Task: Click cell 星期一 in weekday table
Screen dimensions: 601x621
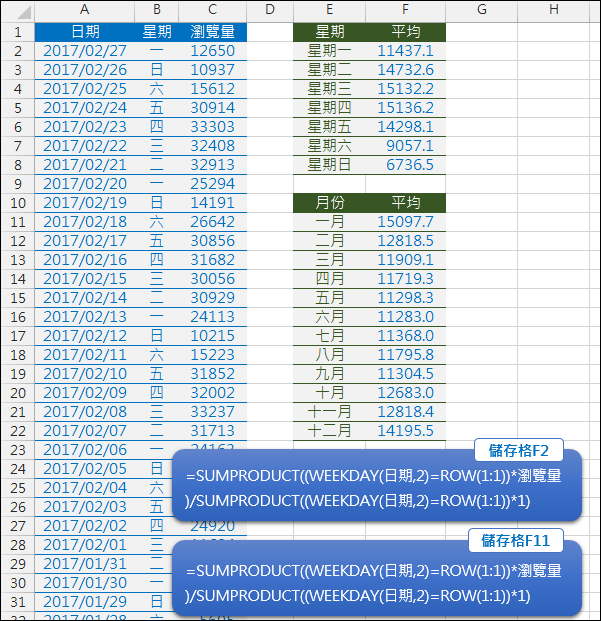Action: coord(329,51)
